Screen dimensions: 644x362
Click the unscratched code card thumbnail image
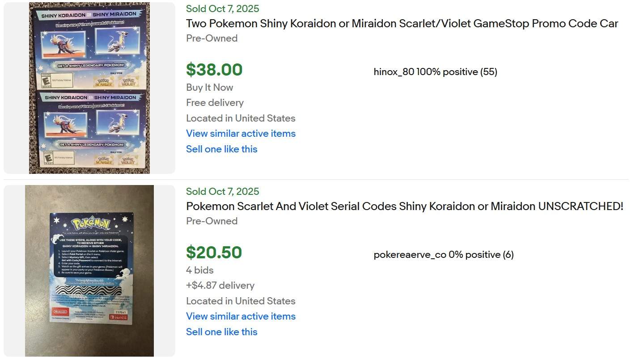[89, 270]
